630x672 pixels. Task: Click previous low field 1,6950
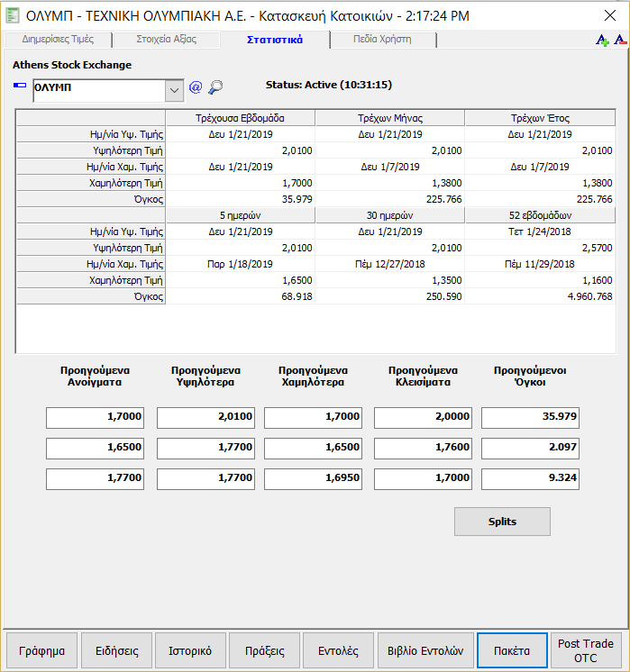313,479
